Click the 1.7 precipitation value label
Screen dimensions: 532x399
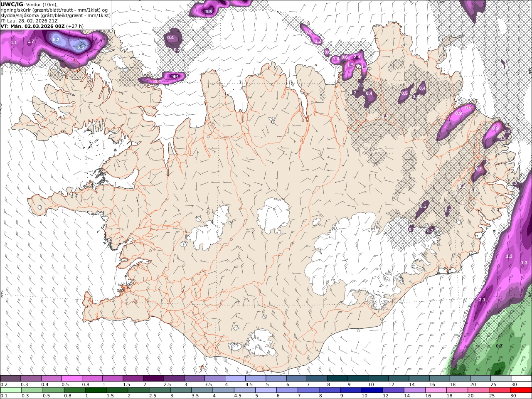click(x=31, y=42)
